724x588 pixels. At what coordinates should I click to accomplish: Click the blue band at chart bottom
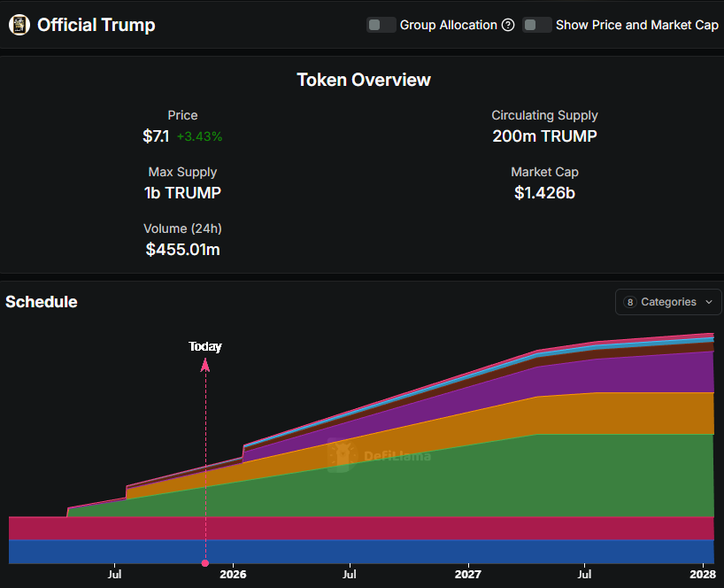[x=354, y=552]
